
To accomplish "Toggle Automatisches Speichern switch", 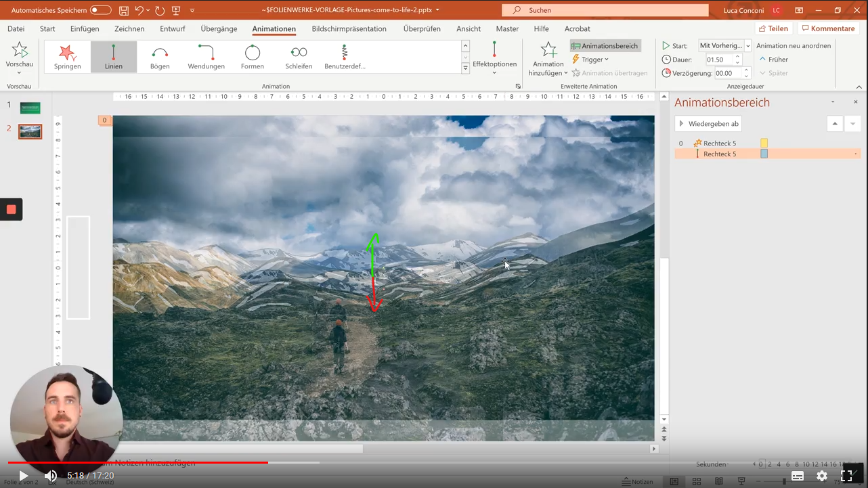I will 100,10.
